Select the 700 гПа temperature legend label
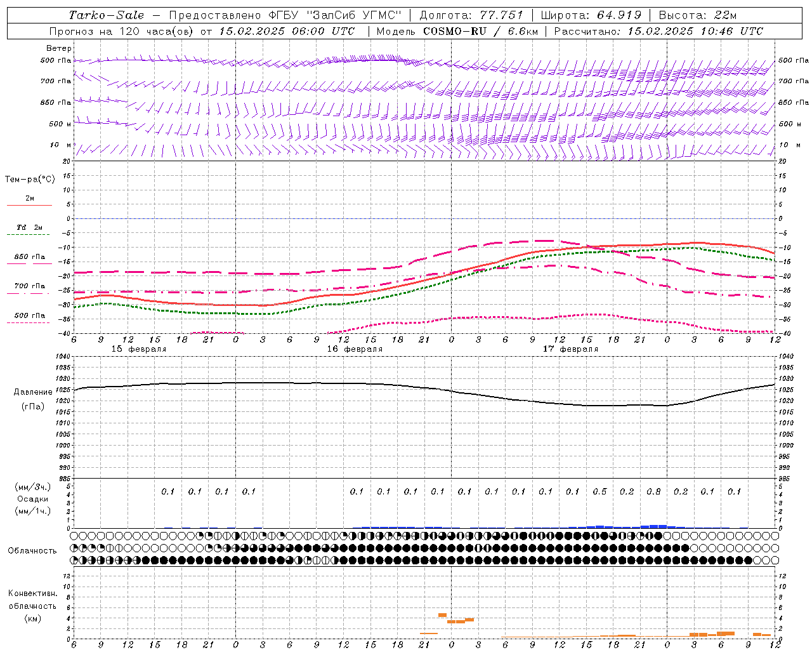This screenshot has width=812, height=650. [30, 286]
